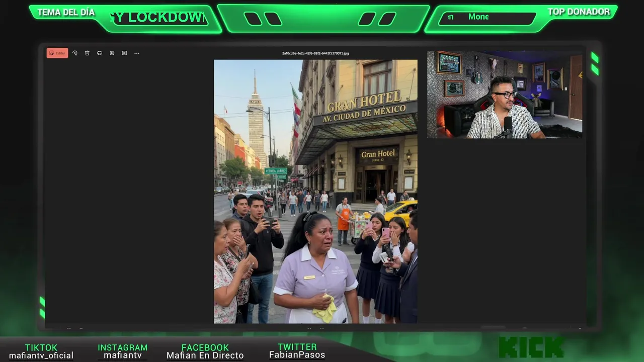
Task: Start slideshow with the play icon
Action: click(x=124, y=53)
